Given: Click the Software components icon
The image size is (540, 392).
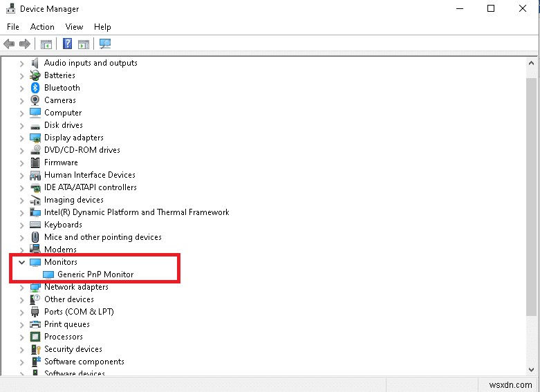Looking at the screenshot, I should coord(36,362).
